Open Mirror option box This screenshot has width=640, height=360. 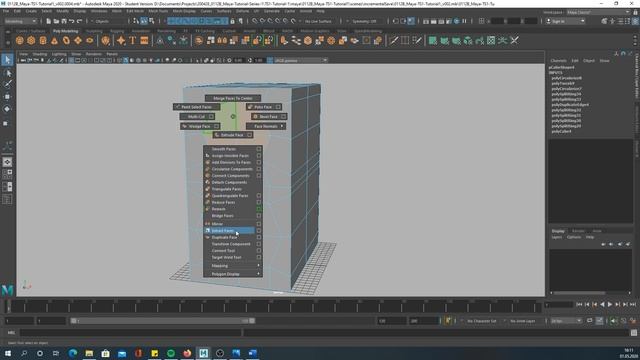point(259,224)
